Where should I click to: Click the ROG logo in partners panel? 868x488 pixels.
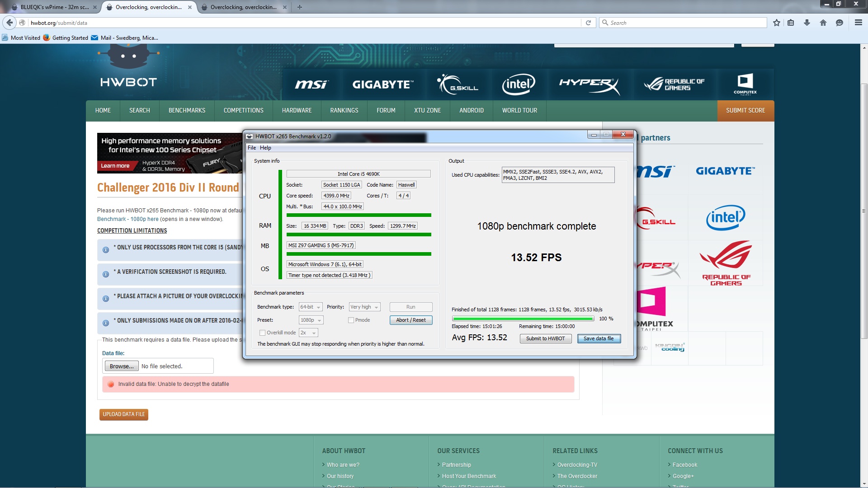pyautogui.click(x=725, y=263)
